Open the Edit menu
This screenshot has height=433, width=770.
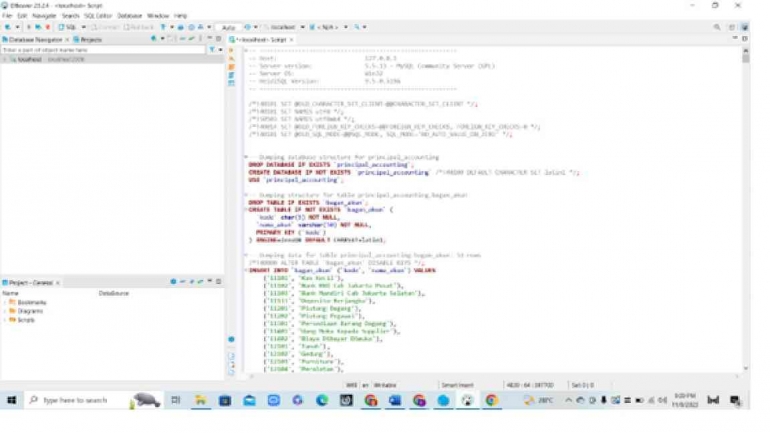tap(22, 16)
